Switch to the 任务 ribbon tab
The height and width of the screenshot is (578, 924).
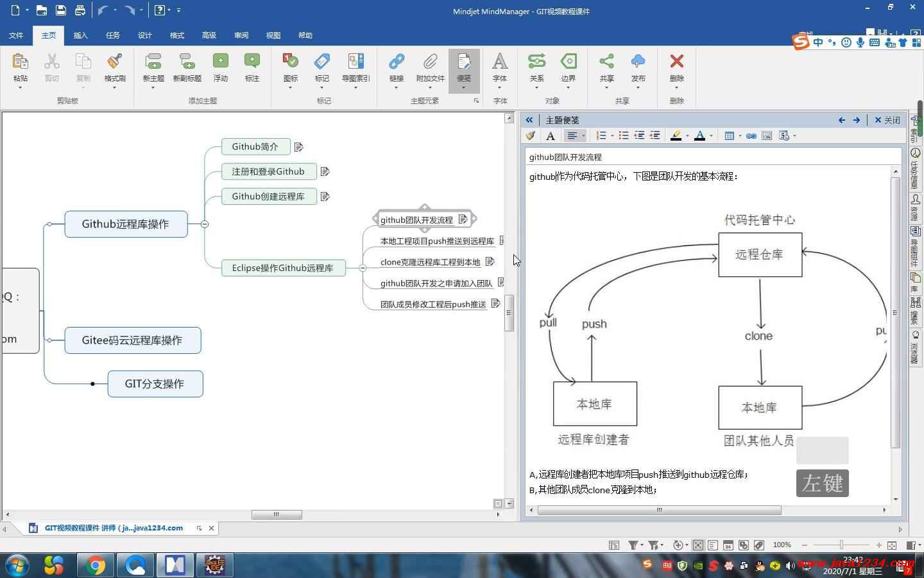click(113, 35)
